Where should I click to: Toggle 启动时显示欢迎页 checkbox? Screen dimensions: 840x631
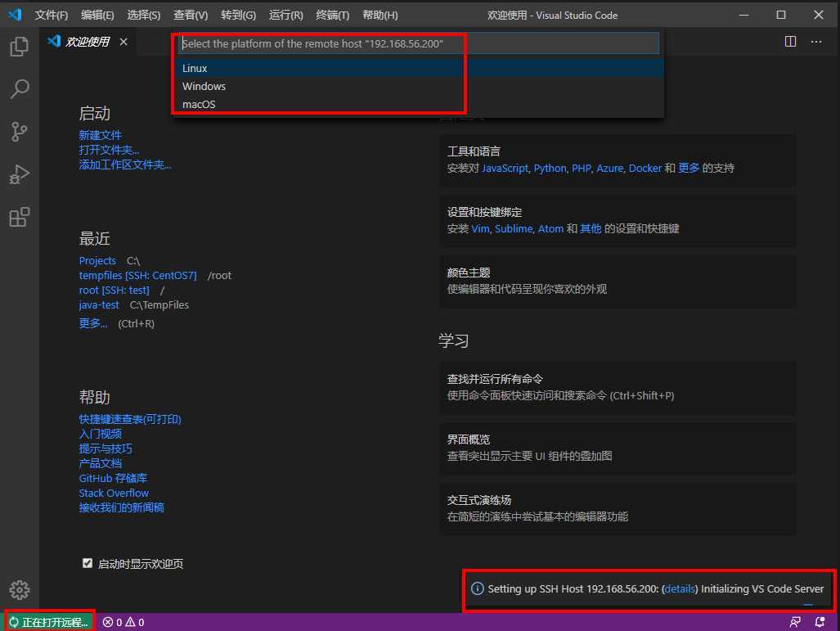(x=88, y=563)
